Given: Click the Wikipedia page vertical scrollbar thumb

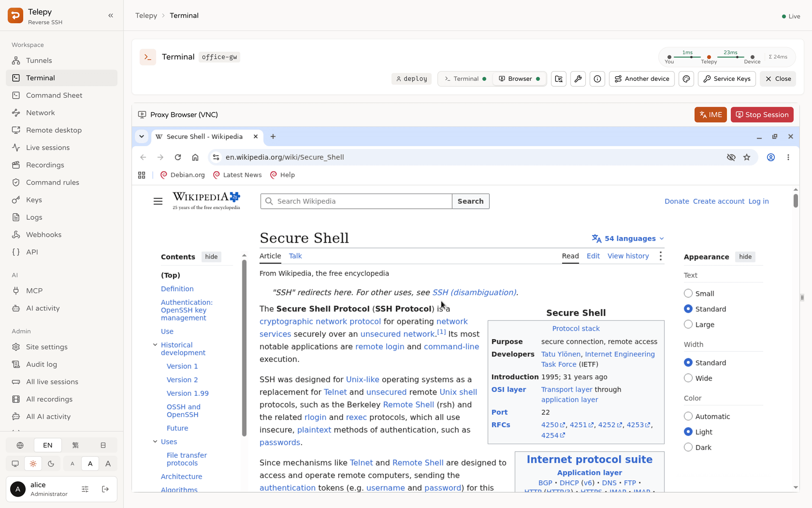Looking at the screenshot, I should pyautogui.click(x=796, y=201).
